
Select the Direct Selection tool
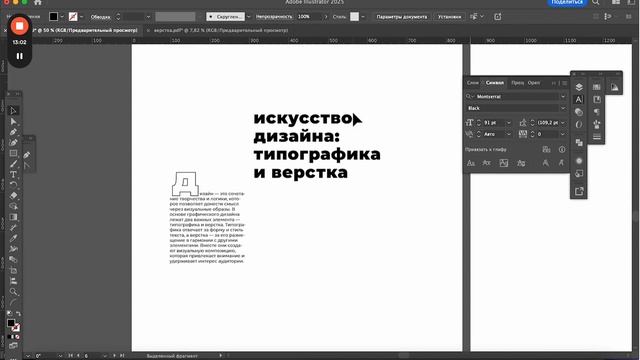click(x=13, y=121)
